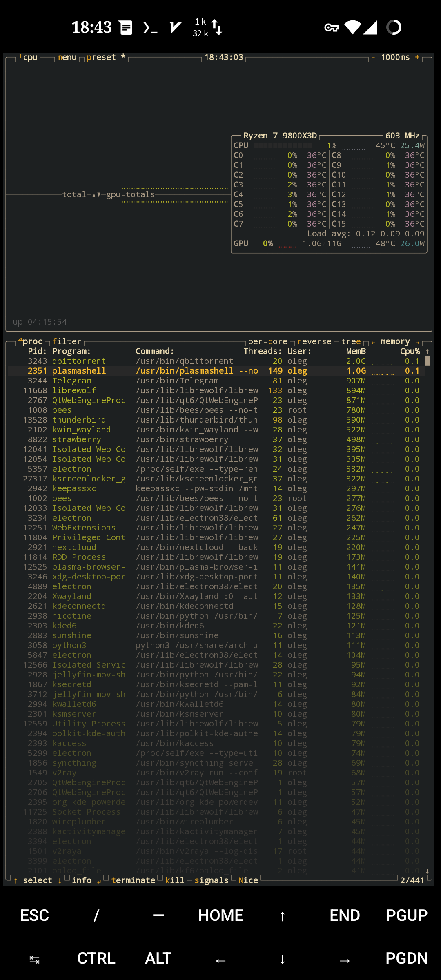Screen dimensions: 441x980
Task: Select the syncthing process row
Action: tap(216, 763)
